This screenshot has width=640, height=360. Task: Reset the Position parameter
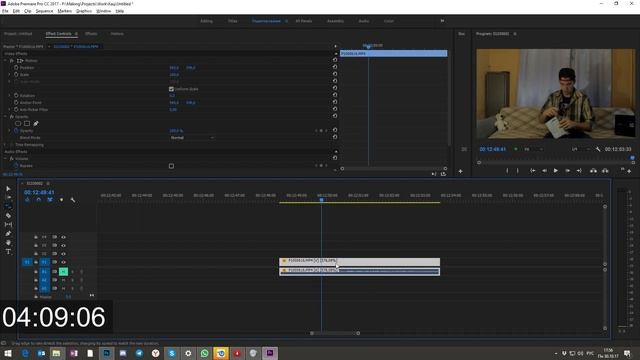(x=335, y=67)
